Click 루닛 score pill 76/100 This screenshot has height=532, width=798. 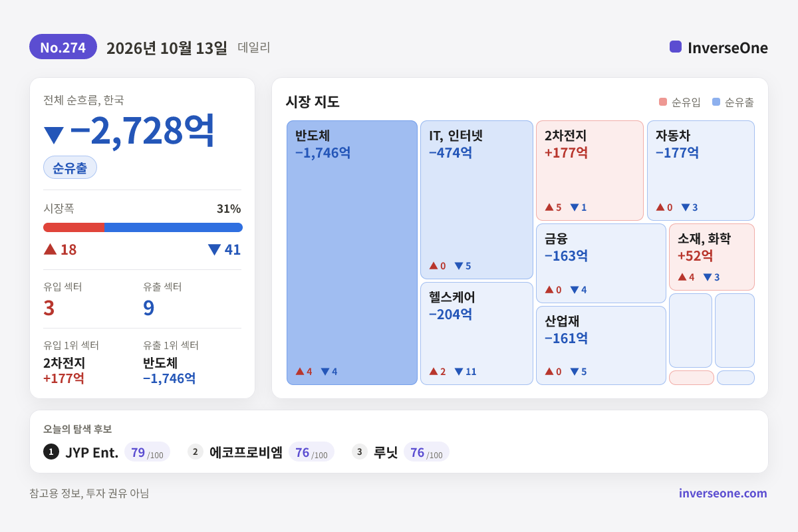point(426,452)
